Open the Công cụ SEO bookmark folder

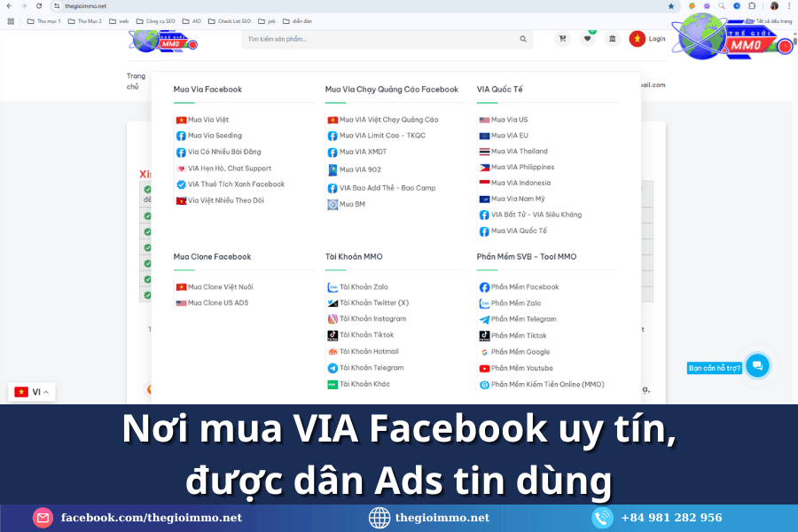coord(154,20)
